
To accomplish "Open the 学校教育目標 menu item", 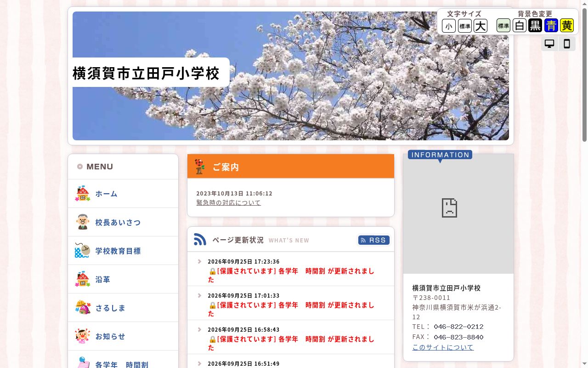I will (x=123, y=251).
